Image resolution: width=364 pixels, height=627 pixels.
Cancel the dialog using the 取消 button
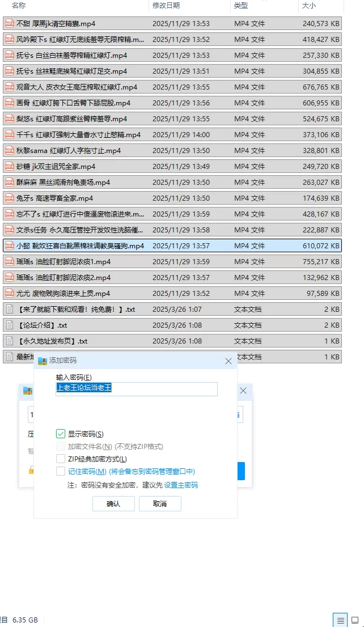pos(160,504)
